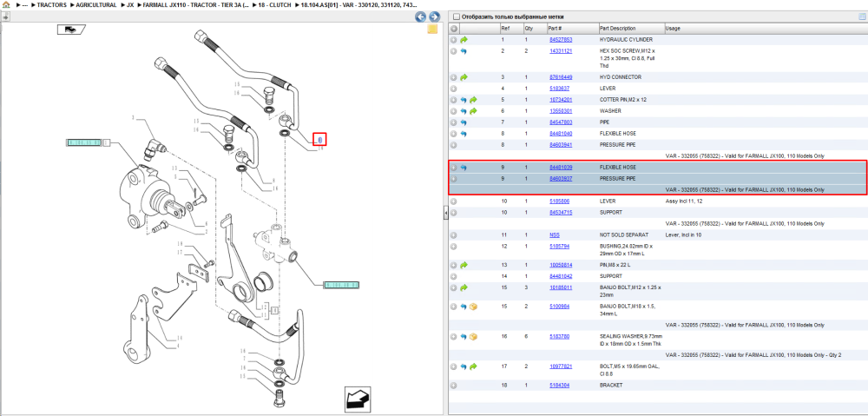
Task: Open 18 - CLUTCH breadcrumb level
Action: pyautogui.click(x=274, y=5)
